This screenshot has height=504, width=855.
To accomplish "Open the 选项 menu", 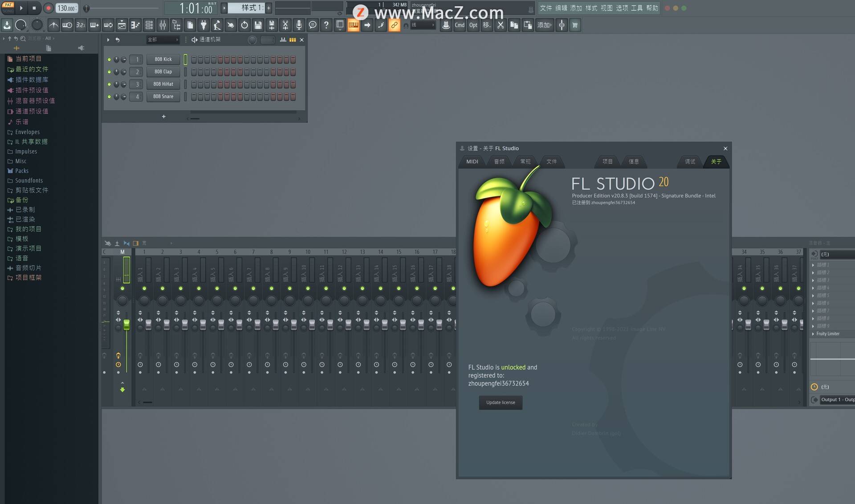I will (622, 8).
